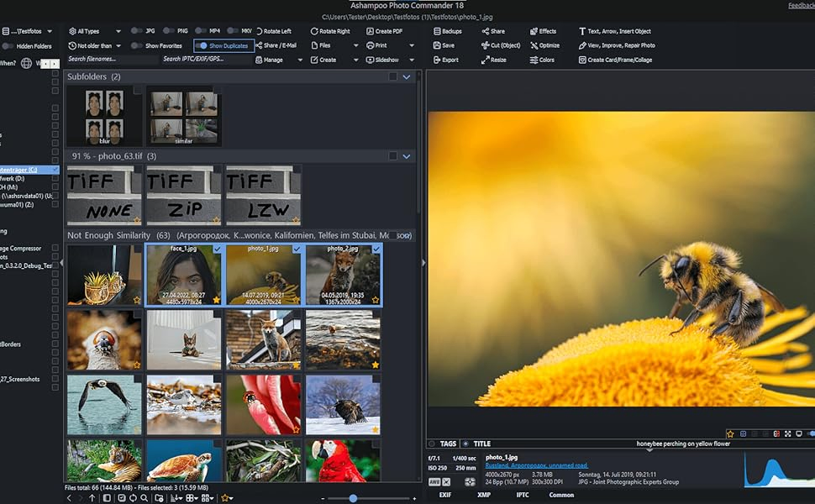Click the Effects tool icon
Screen dimensions: 815x504
[x=534, y=31]
